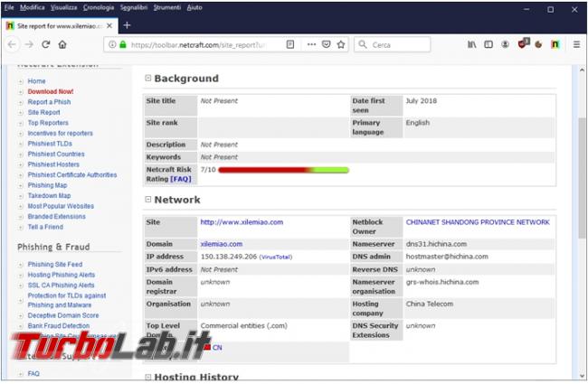Open a new tab with plus button
This screenshot has height=384, width=588.
click(127, 25)
